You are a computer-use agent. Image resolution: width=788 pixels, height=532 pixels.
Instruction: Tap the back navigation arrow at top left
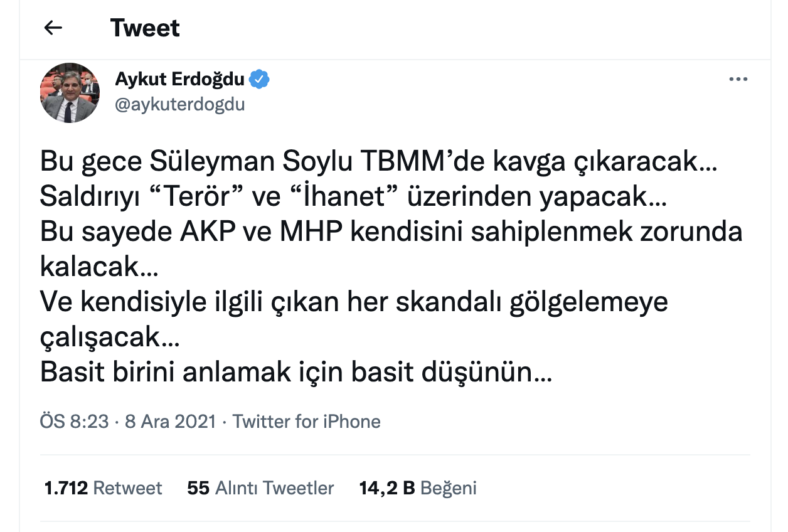(x=53, y=28)
